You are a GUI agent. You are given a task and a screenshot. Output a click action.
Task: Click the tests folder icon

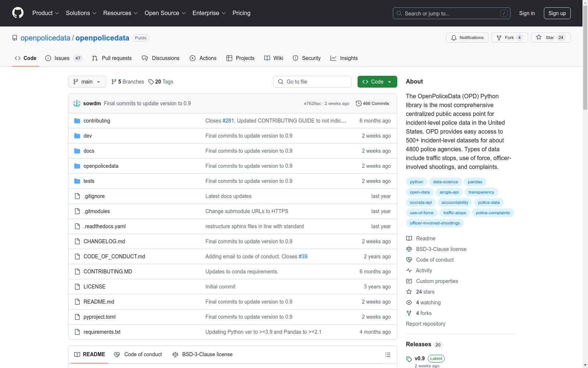point(77,181)
